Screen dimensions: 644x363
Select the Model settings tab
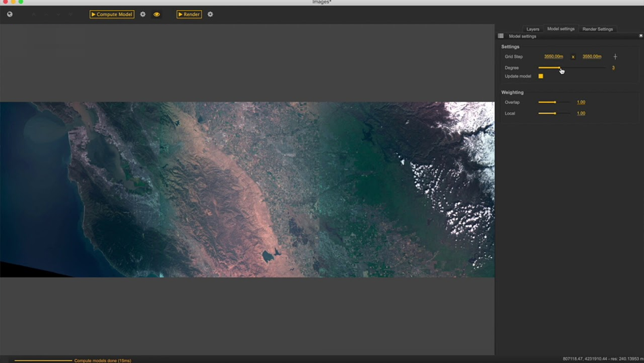pyautogui.click(x=561, y=29)
